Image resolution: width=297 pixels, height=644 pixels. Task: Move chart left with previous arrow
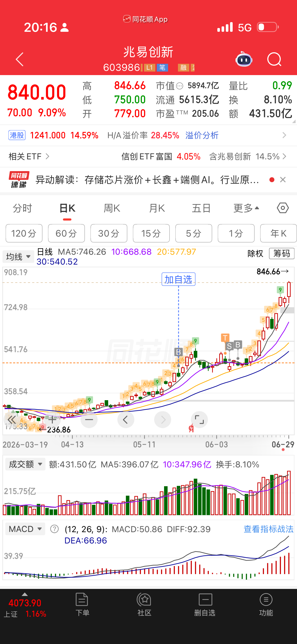click(x=126, y=420)
